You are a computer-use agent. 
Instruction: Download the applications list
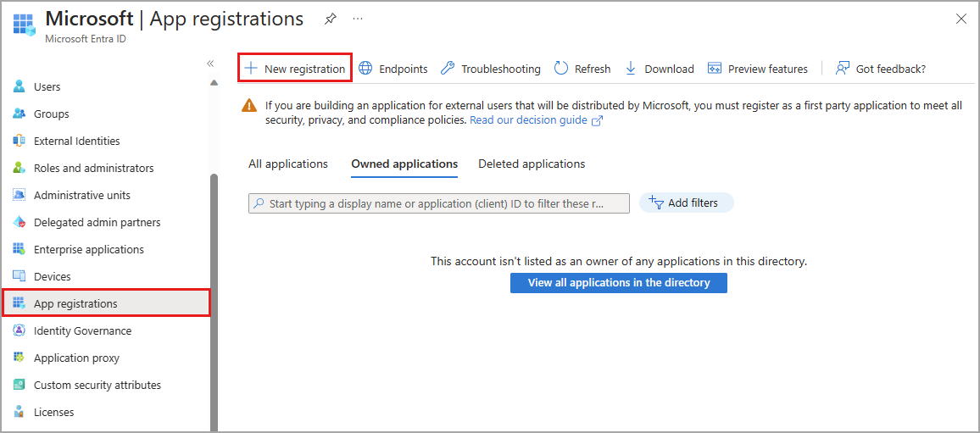pyautogui.click(x=660, y=69)
